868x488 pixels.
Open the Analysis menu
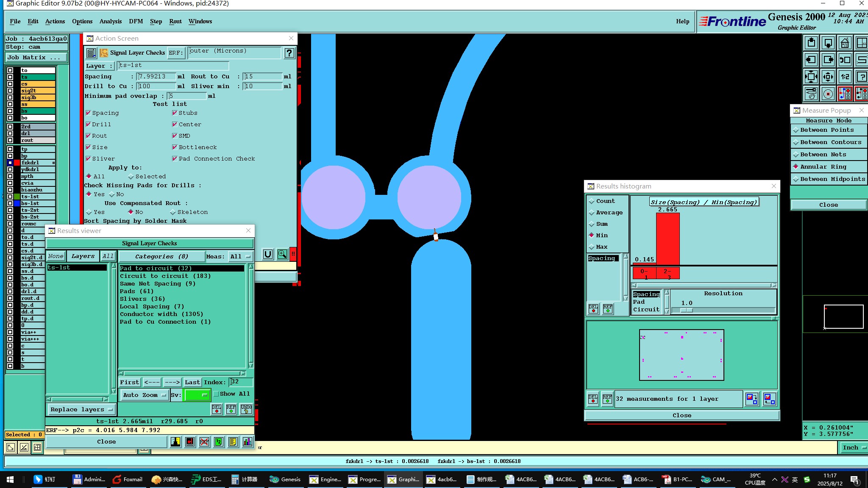pyautogui.click(x=110, y=21)
